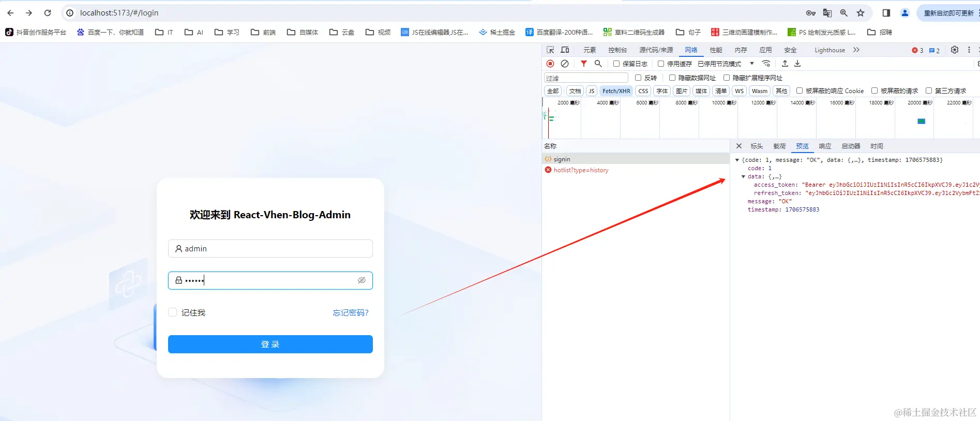
Task: Open the Douyin creator platform bookmark
Action: pos(36,32)
